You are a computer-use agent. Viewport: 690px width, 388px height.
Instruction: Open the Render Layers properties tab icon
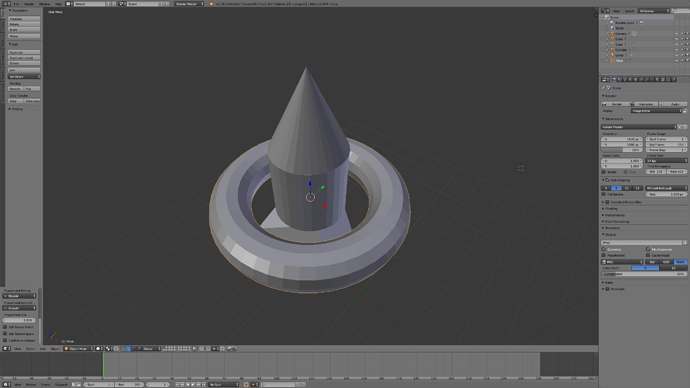click(x=620, y=79)
